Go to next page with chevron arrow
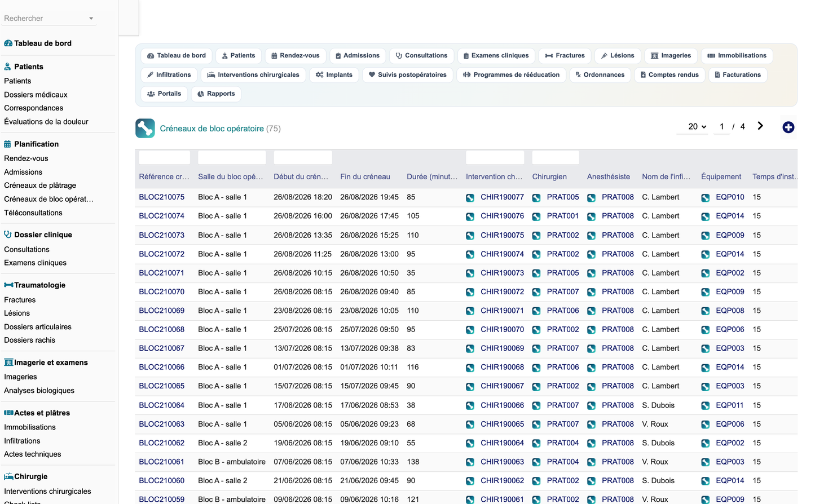The height and width of the screenshot is (504, 815). pos(760,126)
